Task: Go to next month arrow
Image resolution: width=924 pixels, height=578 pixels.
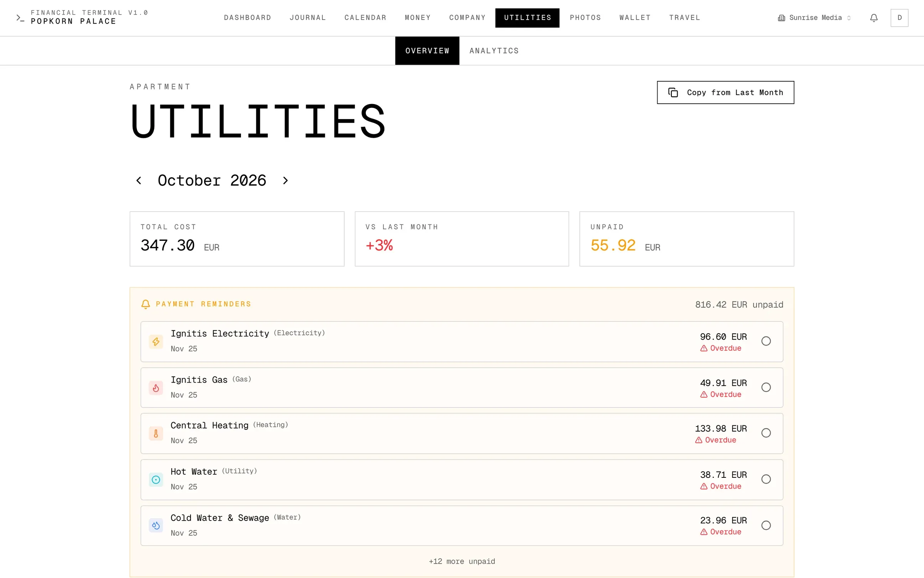Action: pyautogui.click(x=285, y=180)
